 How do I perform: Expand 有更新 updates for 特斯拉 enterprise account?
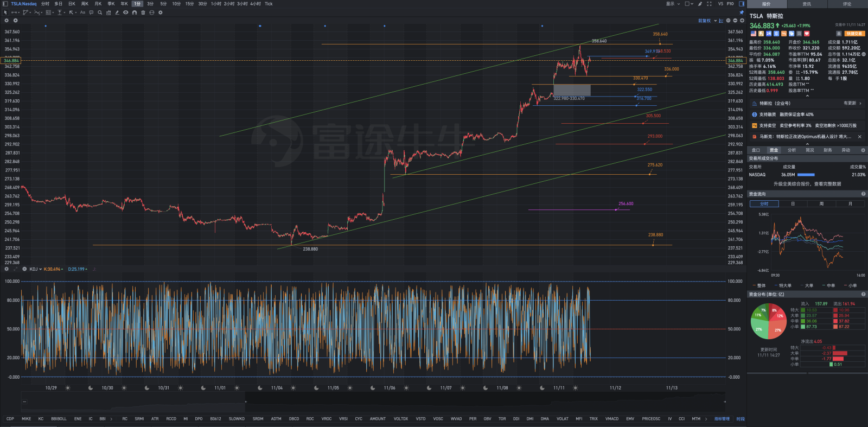852,103
